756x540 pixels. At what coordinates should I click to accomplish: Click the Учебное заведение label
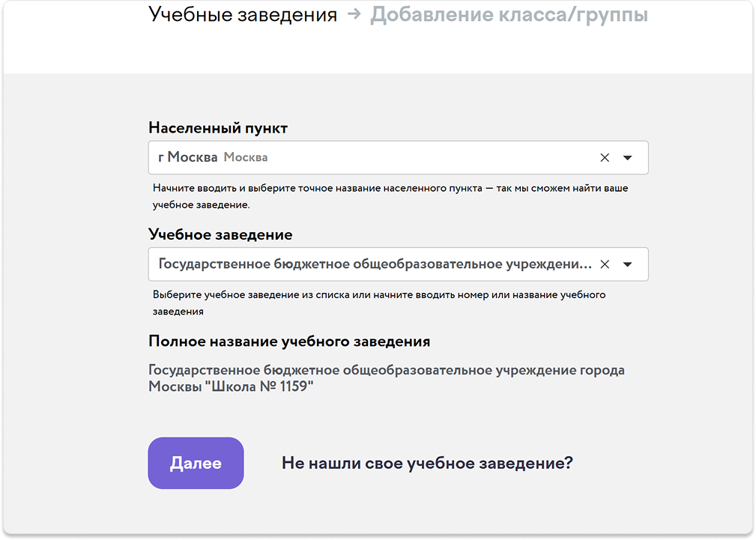tap(220, 234)
